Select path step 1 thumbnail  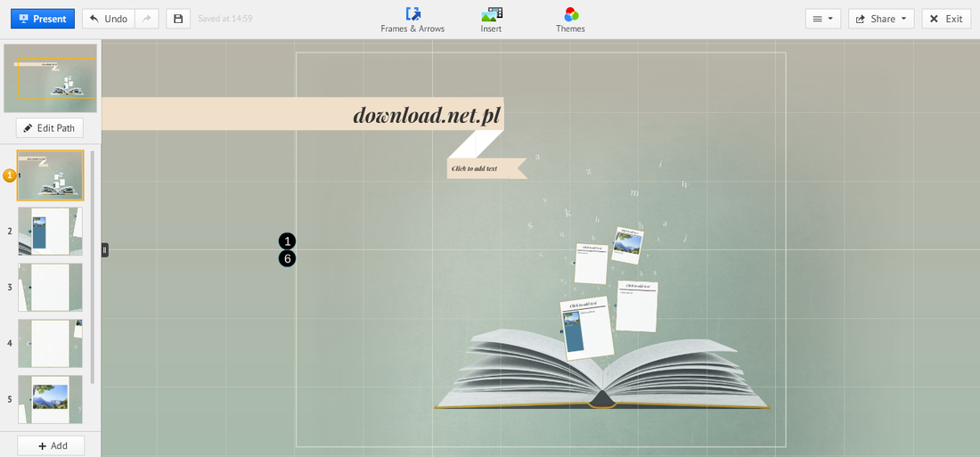coord(50,175)
